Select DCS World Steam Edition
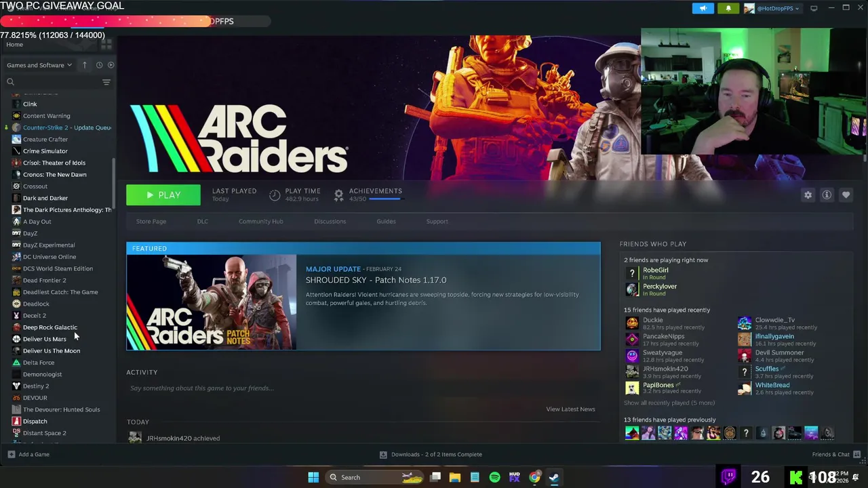 (x=58, y=268)
